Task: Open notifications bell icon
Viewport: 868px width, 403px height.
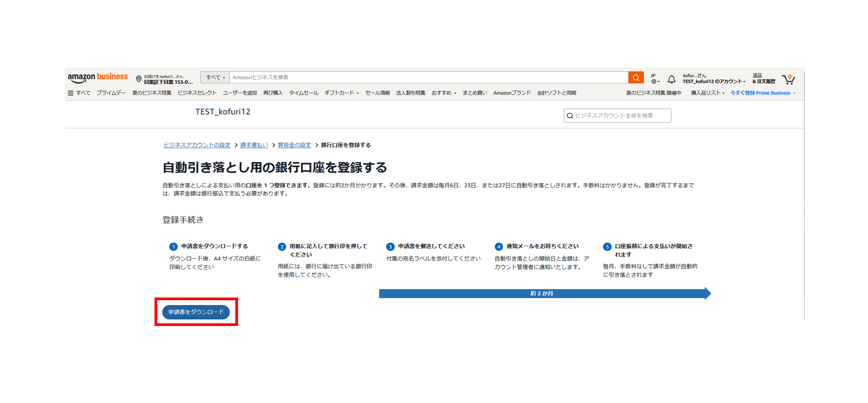Action: click(x=671, y=79)
